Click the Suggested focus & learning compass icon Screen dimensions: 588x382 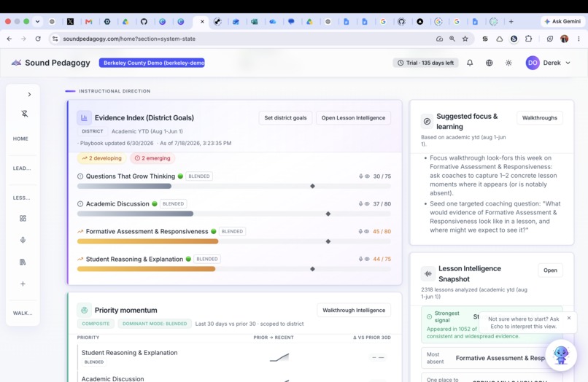(x=427, y=121)
